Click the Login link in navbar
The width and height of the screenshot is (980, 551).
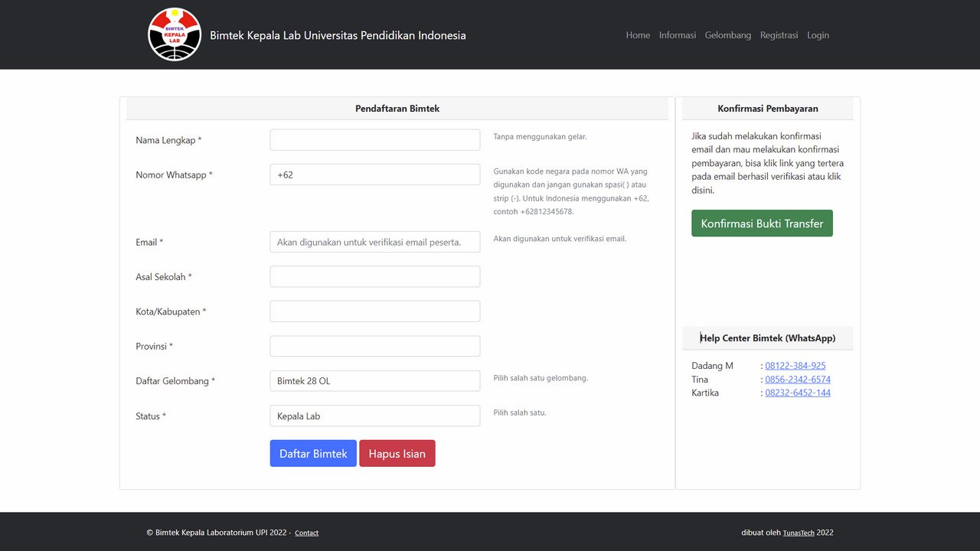pos(818,35)
